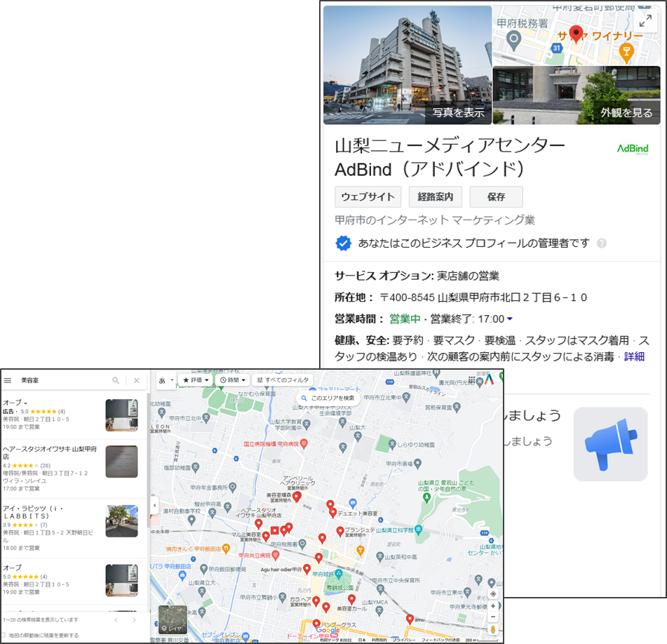Click 甲府市のインターネット マーケティング業 category text
This screenshot has width=667, height=644.
pyautogui.click(x=435, y=220)
